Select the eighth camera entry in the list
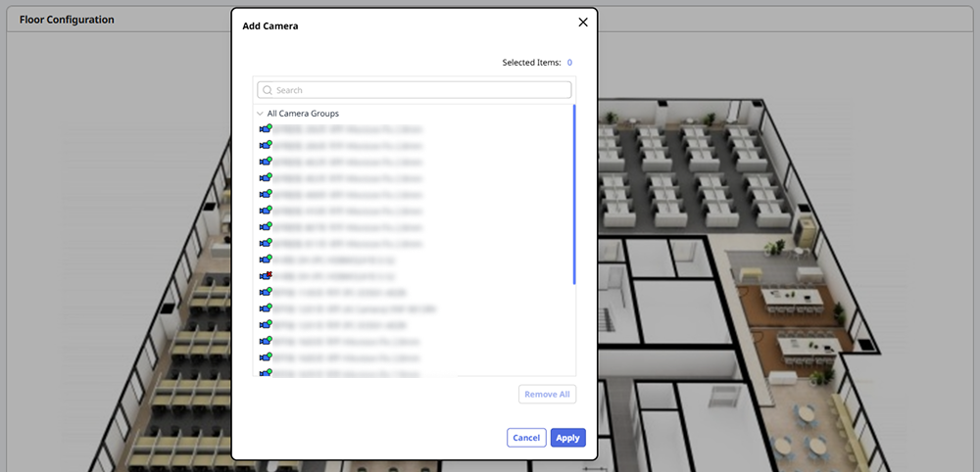This screenshot has width=980, height=472. tap(348, 243)
